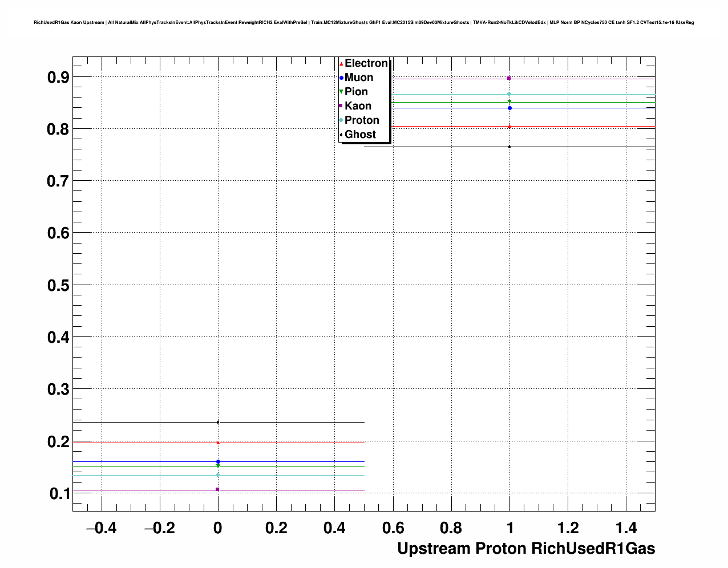Pick the Muon data point at x=1
This screenshot has width=728, height=568.
509,108
